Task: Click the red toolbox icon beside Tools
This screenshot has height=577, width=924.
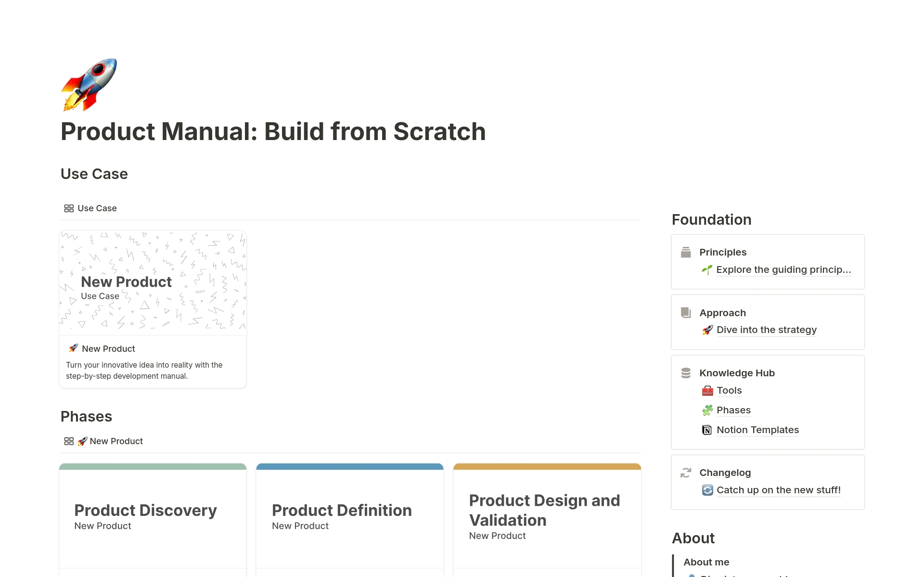Action: (707, 391)
